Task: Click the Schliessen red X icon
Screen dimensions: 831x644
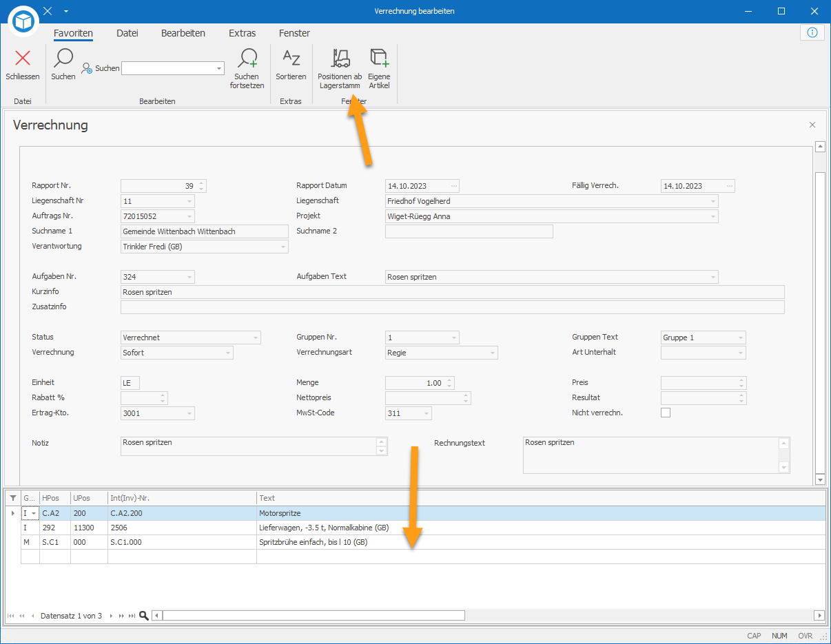Action: click(23, 58)
